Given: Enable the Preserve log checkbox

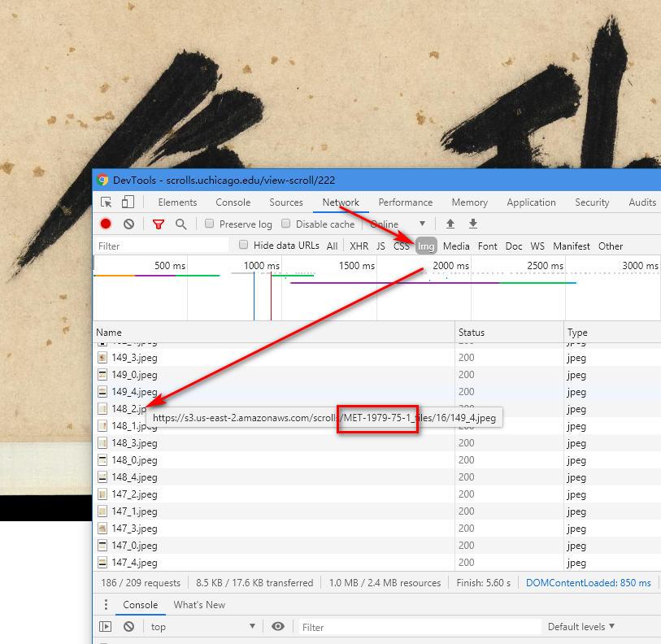Looking at the screenshot, I should coord(209,224).
